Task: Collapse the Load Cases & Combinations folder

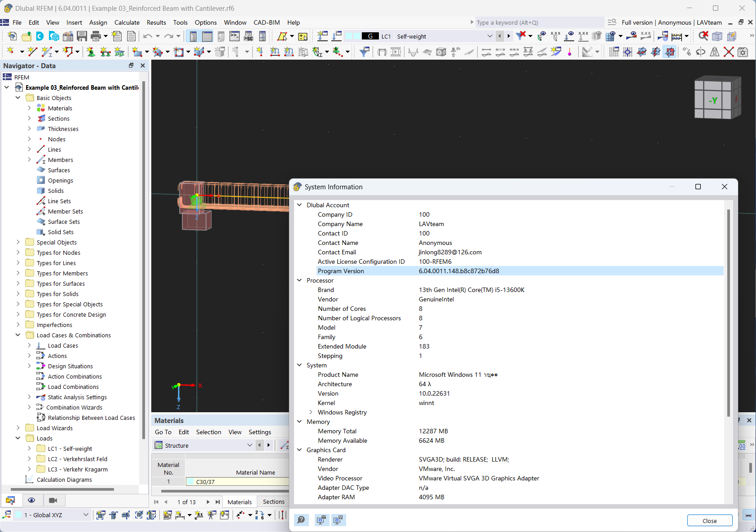Action: 18,335
